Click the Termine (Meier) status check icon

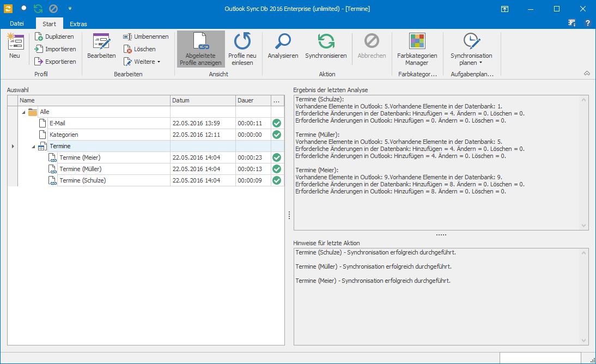(x=277, y=157)
